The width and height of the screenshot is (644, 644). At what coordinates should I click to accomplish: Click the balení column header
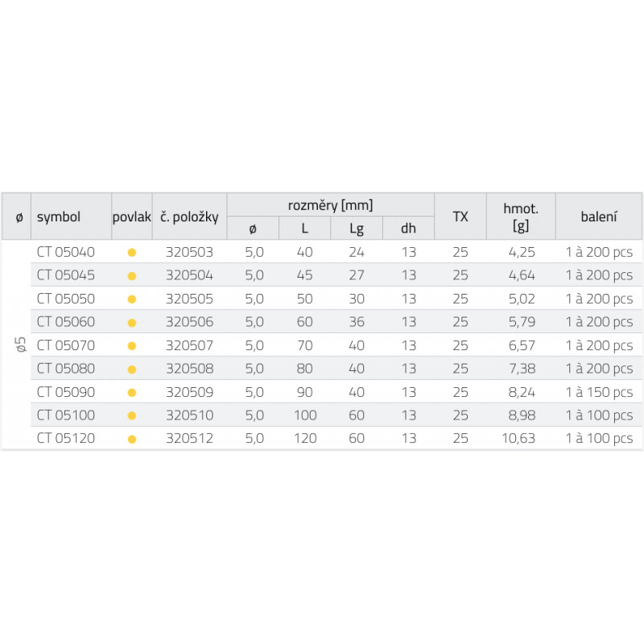coord(599,217)
